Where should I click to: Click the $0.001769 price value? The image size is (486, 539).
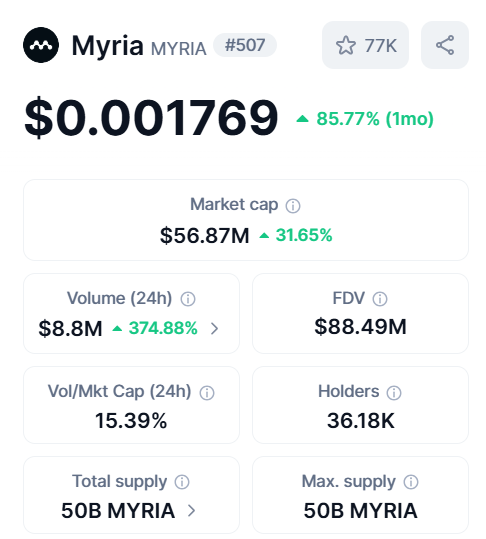click(151, 118)
